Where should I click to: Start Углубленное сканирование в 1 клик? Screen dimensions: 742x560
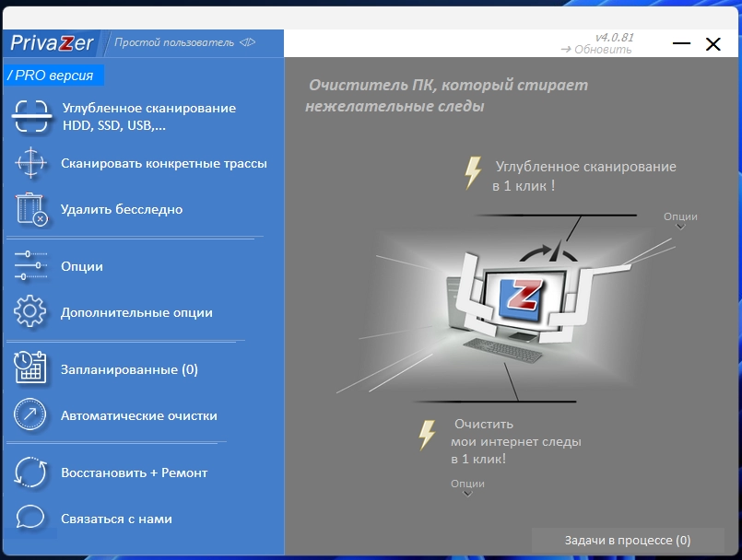(584, 176)
